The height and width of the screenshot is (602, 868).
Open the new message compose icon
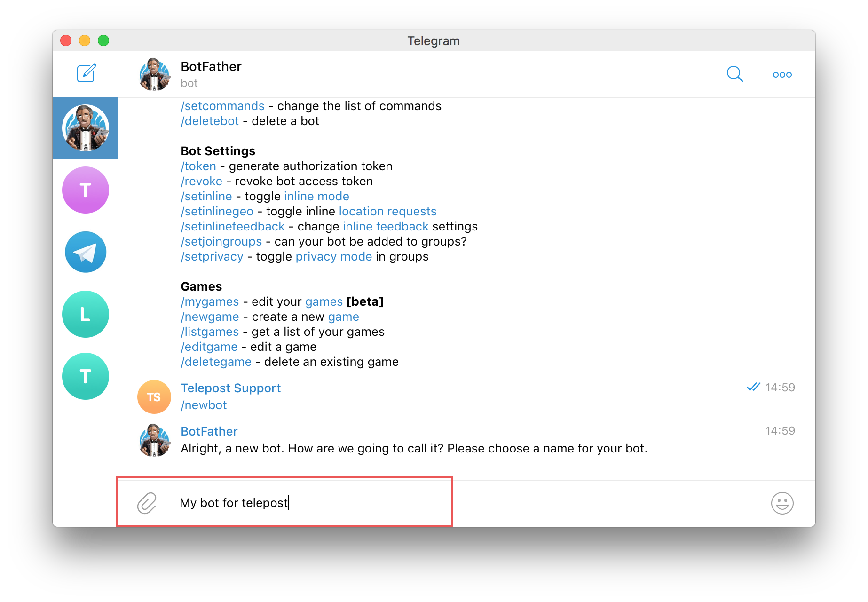click(x=86, y=73)
